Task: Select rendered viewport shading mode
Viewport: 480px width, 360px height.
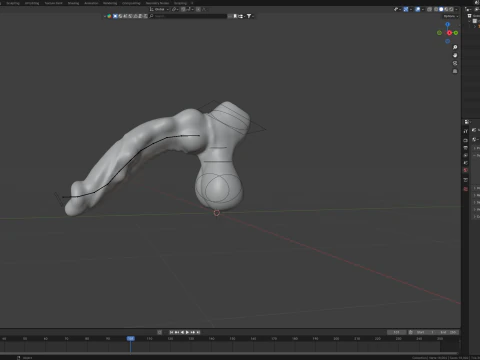Action: click(x=451, y=9)
